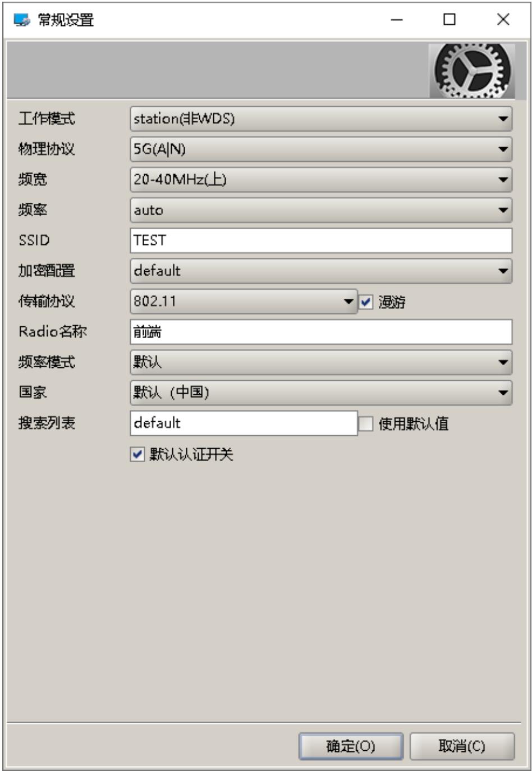Open the 国家 country dropdown
532x771 pixels.
tap(321, 393)
